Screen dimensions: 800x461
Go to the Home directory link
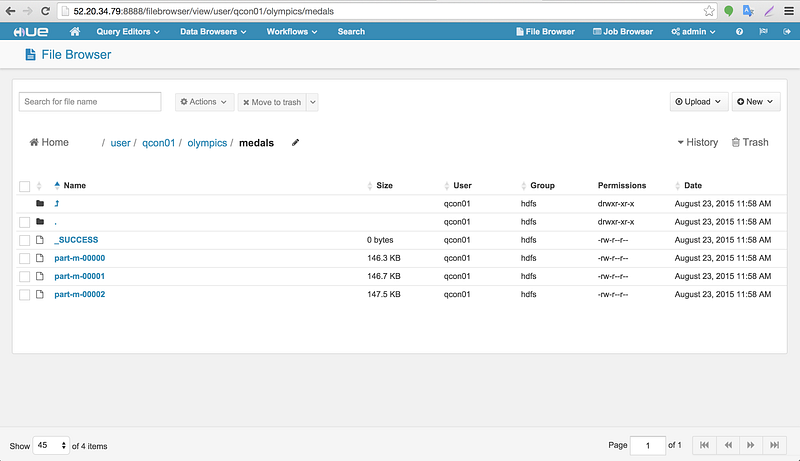click(x=49, y=142)
